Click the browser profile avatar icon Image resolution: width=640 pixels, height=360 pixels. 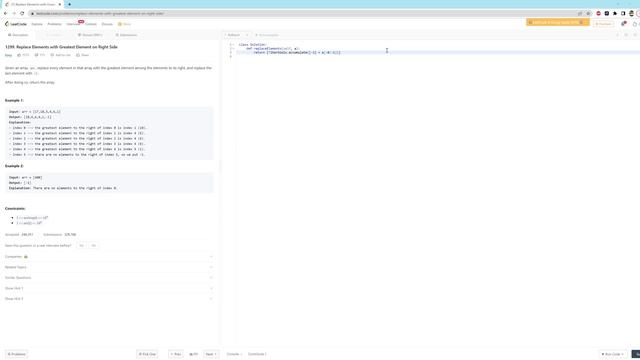point(631,13)
